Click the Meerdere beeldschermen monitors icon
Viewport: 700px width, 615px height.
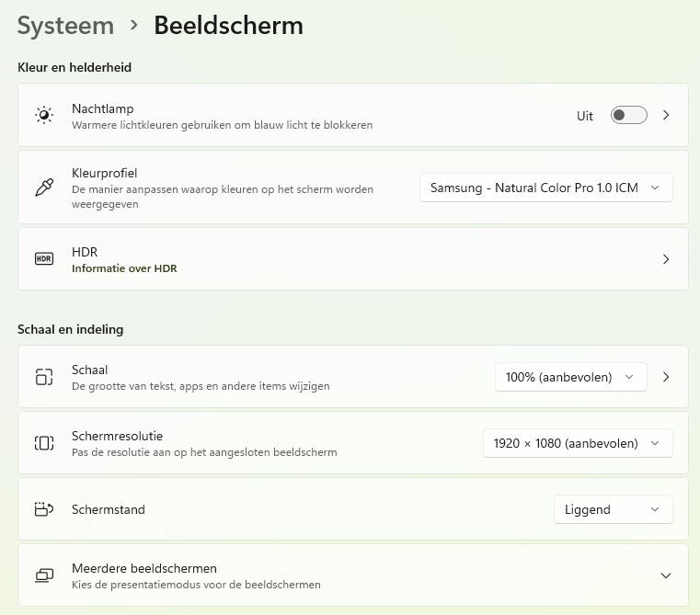pos(44,575)
